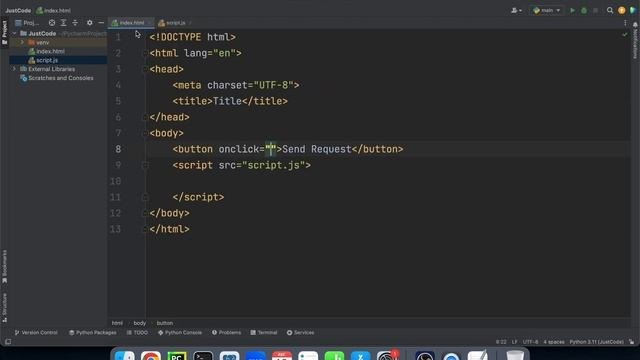The height and width of the screenshot is (360, 640).
Task: Click the user account icon in toolbar
Action: coord(516,11)
